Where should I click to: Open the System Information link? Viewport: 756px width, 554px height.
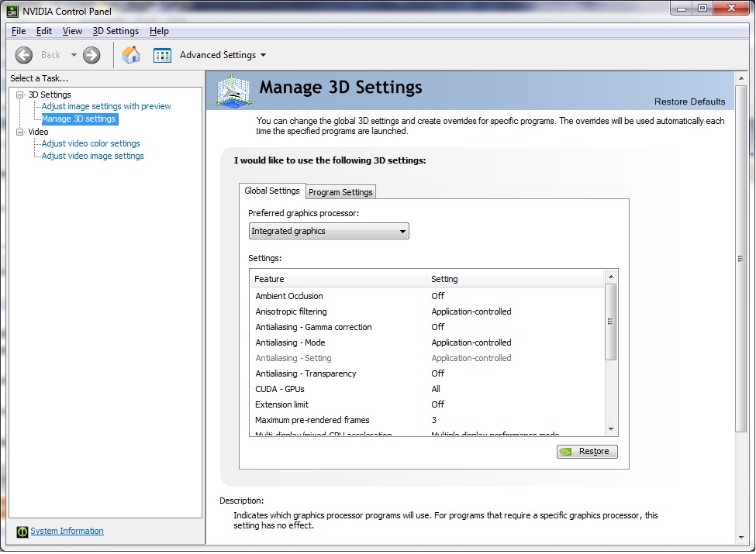pyautogui.click(x=67, y=531)
